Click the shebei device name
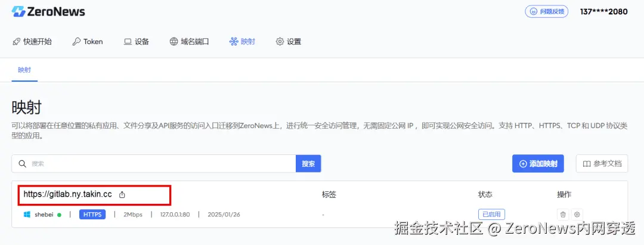 point(44,214)
